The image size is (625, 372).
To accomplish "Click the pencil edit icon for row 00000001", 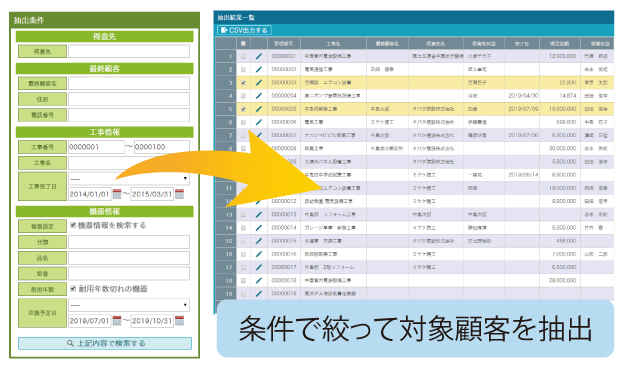I will pos(259,56).
